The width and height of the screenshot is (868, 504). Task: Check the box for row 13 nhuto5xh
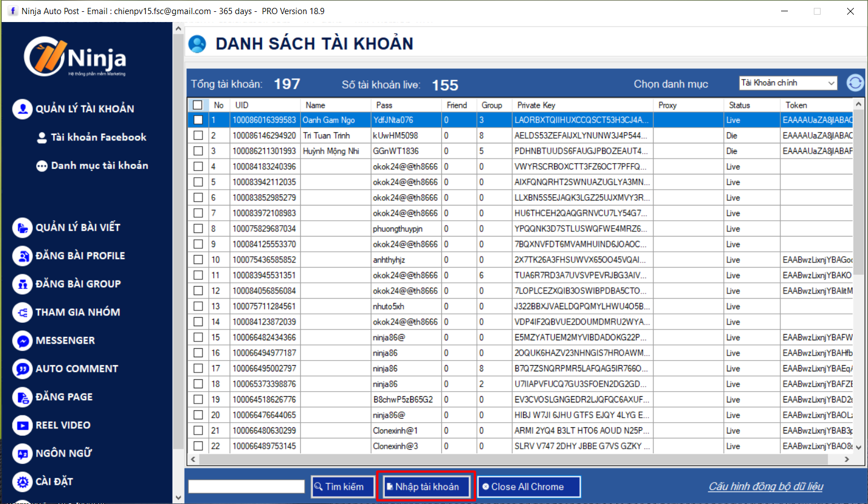pos(198,306)
